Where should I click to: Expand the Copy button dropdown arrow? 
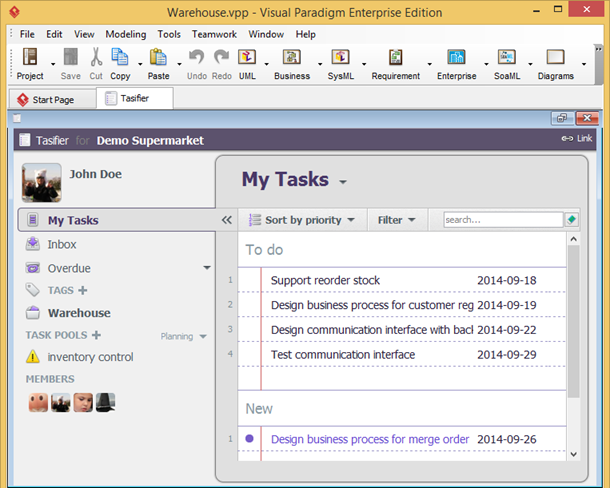[140, 64]
